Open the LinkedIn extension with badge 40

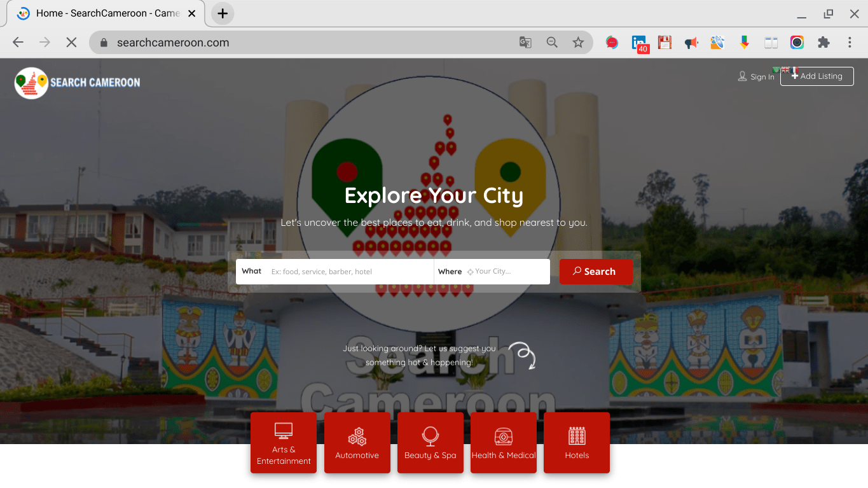640,43
